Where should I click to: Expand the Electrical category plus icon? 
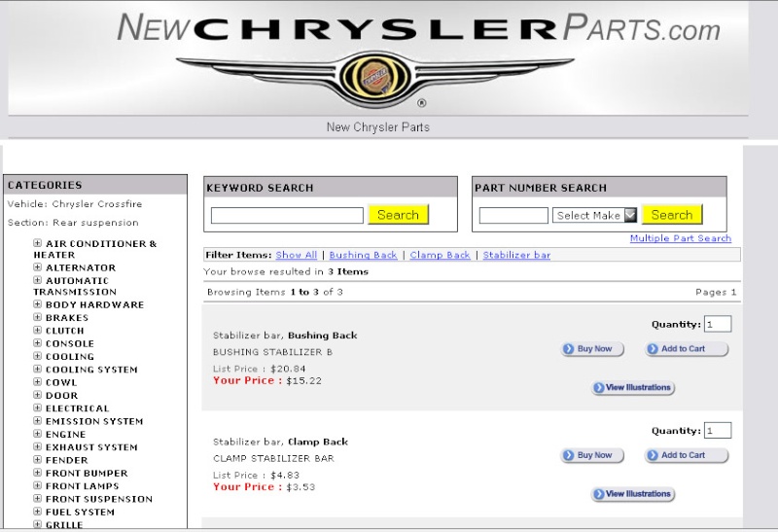point(37,408)
